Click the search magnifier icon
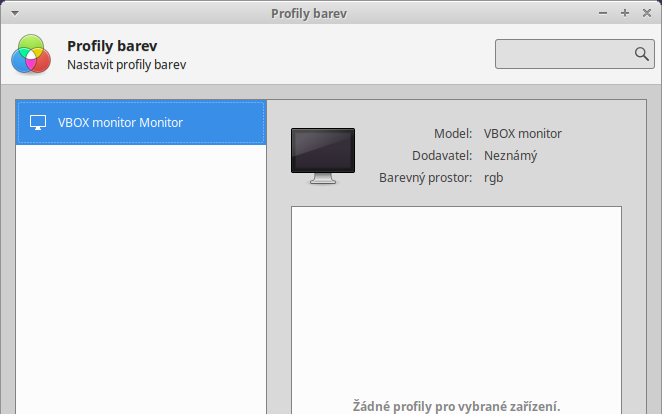This screenshot has width=662, height=414. click(641, 54)
